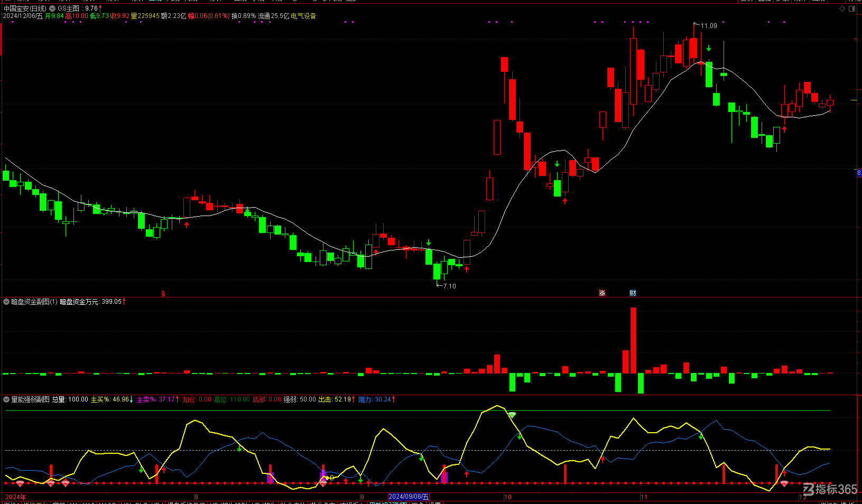The width and height of the screenshot is (862, 504).
Task: Click the 底部: 0.00 readout
Action: tap(267, 399)
